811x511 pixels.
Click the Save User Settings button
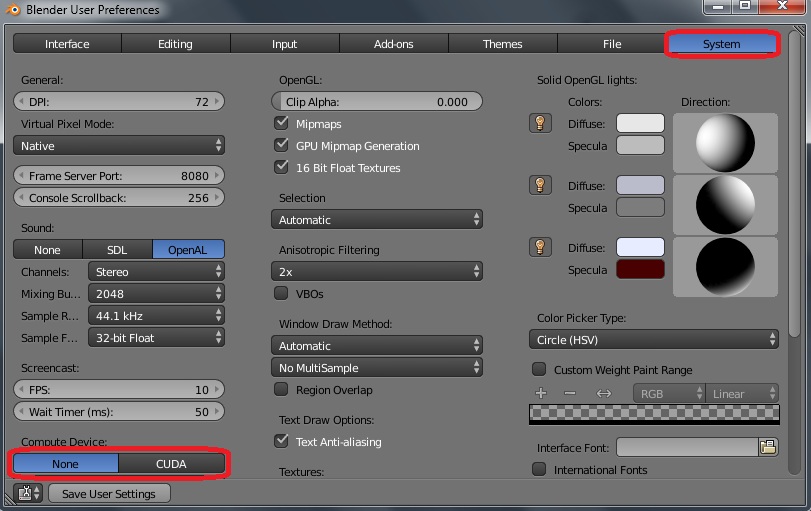click(x=109, y=493)
